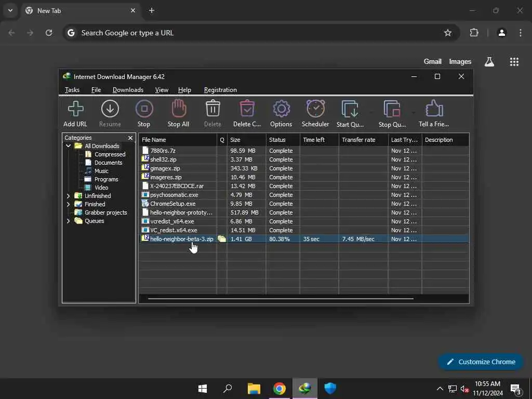Click the Add URL toolbar icon
Viewport: 532px width, 399px height.
[x=75, y=109]
